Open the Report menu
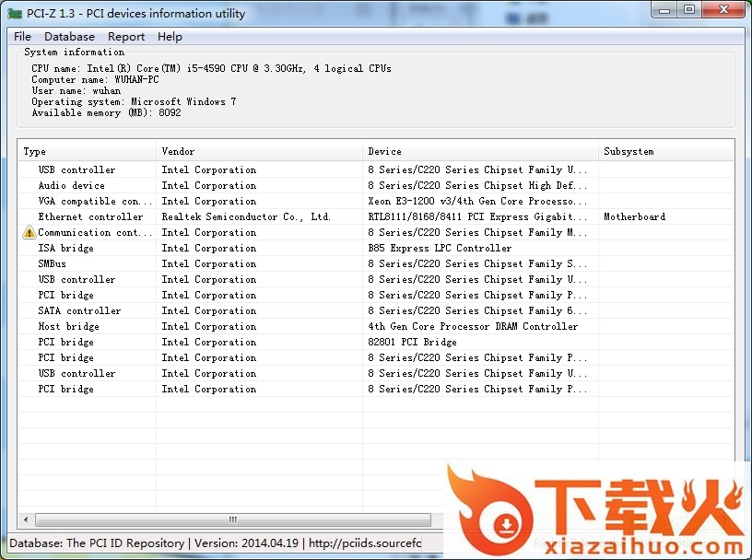 (126, 37)
